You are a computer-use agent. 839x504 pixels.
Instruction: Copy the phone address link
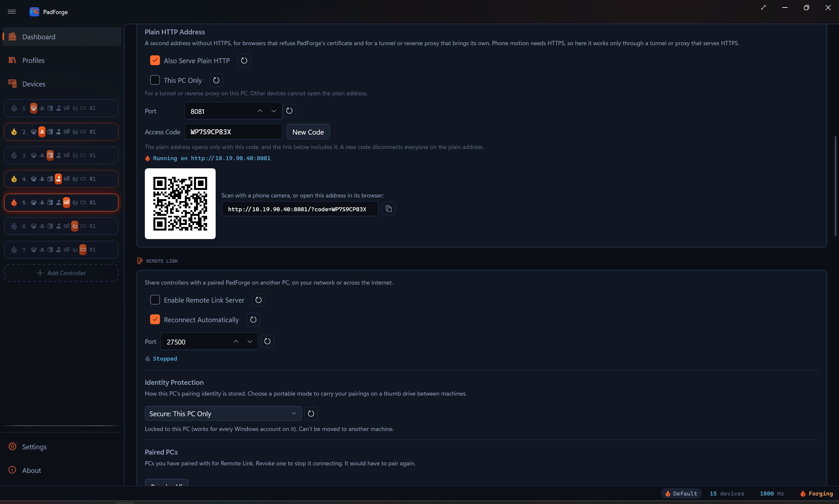[389, 209]
